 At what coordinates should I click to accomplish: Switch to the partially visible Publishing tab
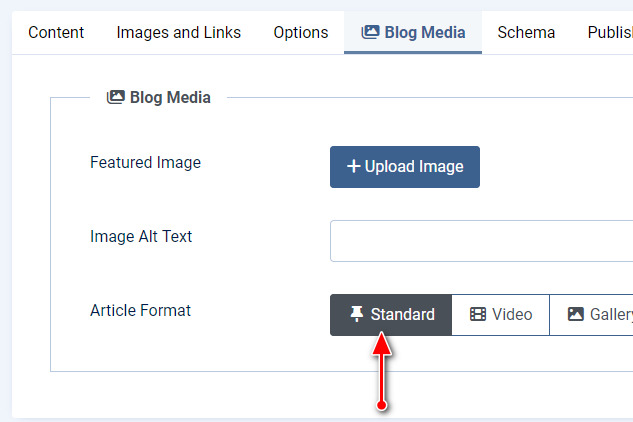point(609,33)
